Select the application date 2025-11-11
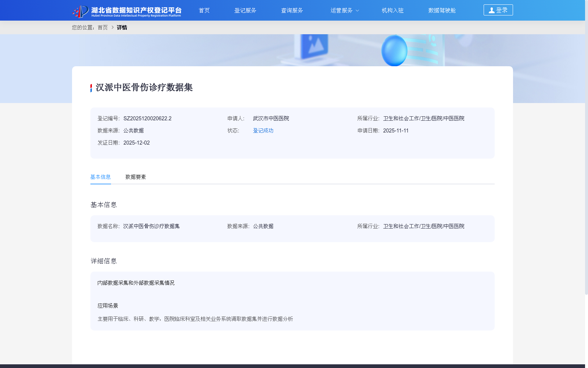The width and height of the screenshot is (588, 368). 396,131
